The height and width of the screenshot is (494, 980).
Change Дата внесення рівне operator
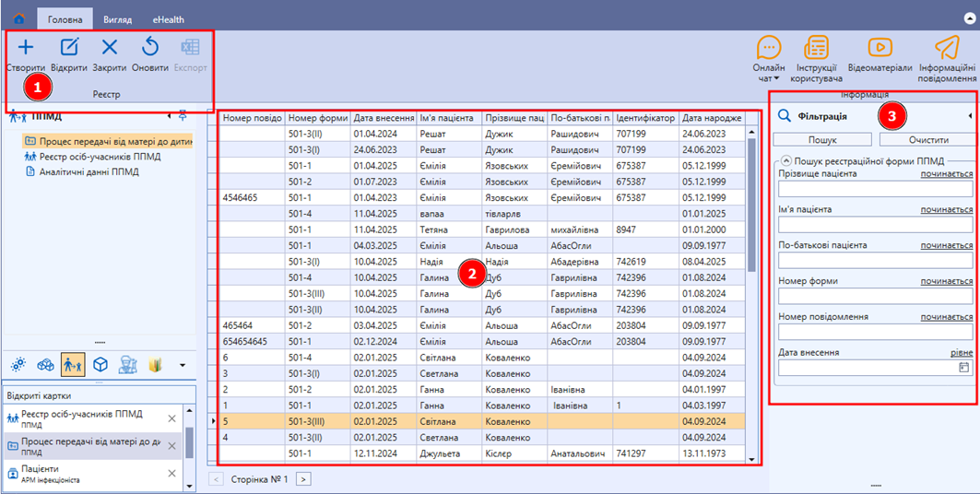(962, 353)
